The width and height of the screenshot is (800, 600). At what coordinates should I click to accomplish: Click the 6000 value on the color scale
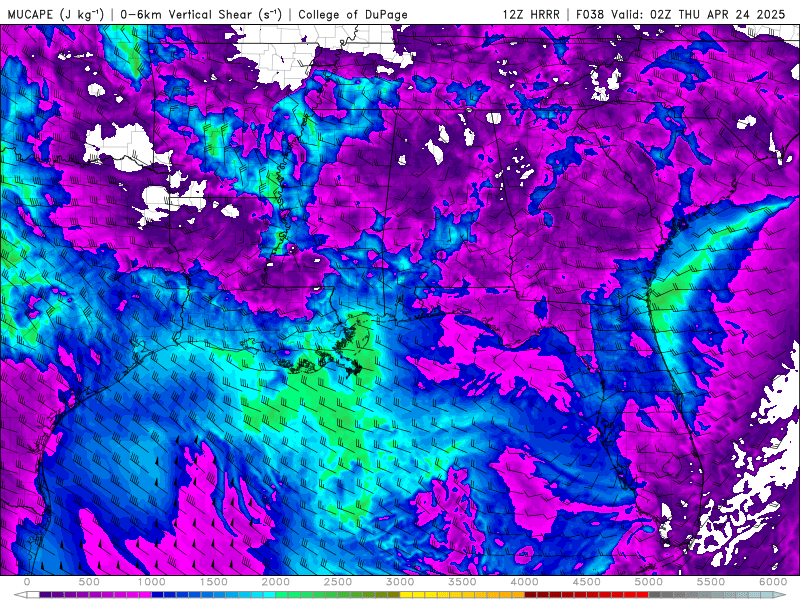click(x=773, y=582)
